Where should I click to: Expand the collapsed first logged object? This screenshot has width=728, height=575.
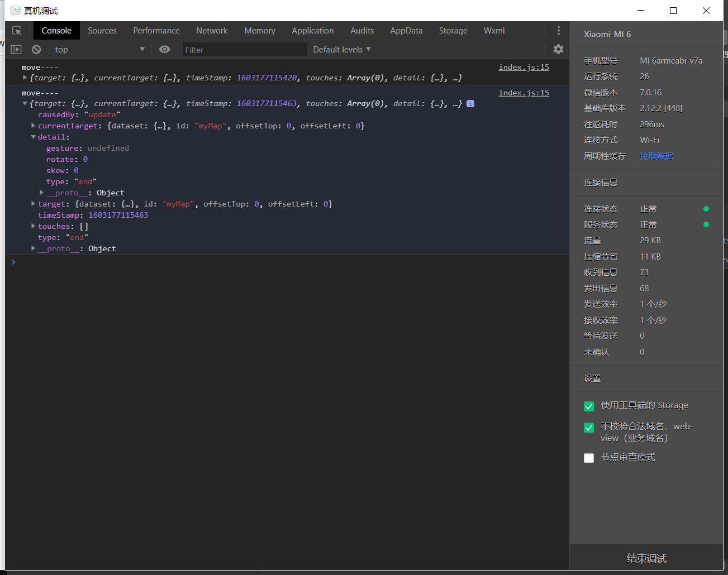pyautogui.click(x=25, y=78)
